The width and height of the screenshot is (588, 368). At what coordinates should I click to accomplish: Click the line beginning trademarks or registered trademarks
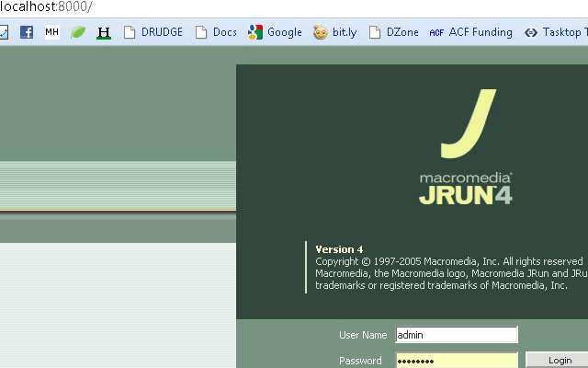pos(441,285)
